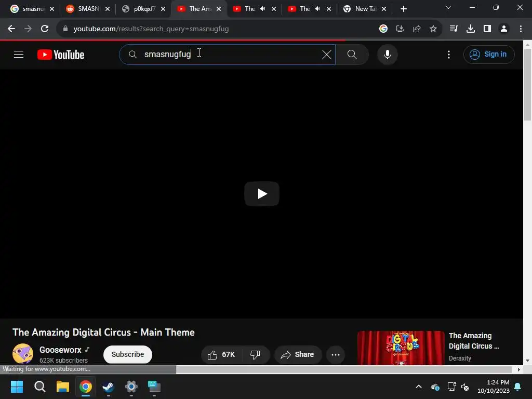Image resolution: width=532 pixels, height=399 pixels.
Task: Click the vertical page scrollbar thumb
Action: click(x=528, y=85)
